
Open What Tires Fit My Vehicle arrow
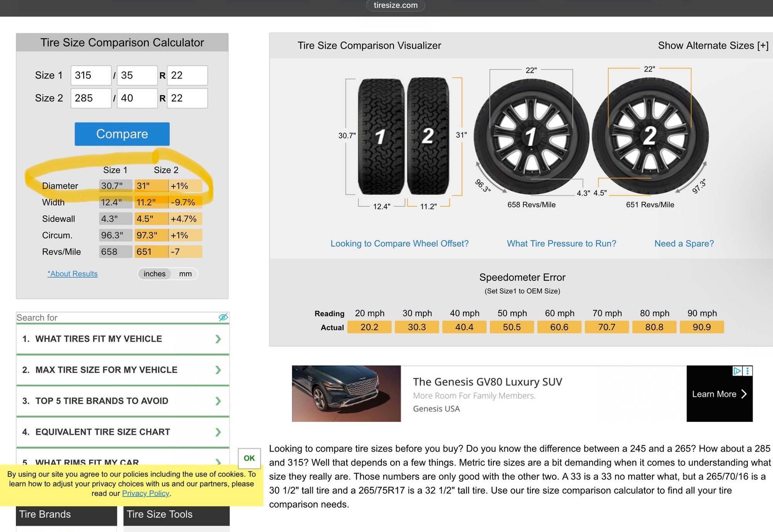[218, 339]
